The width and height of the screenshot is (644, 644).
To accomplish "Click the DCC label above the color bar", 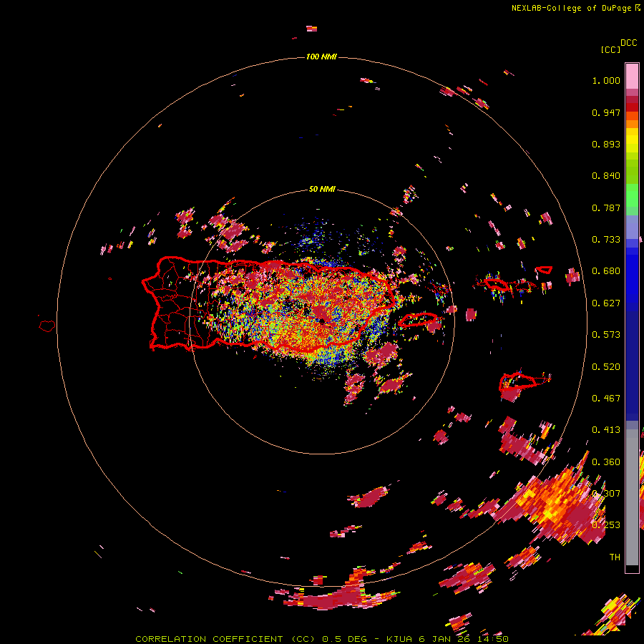I will [629, 43].
